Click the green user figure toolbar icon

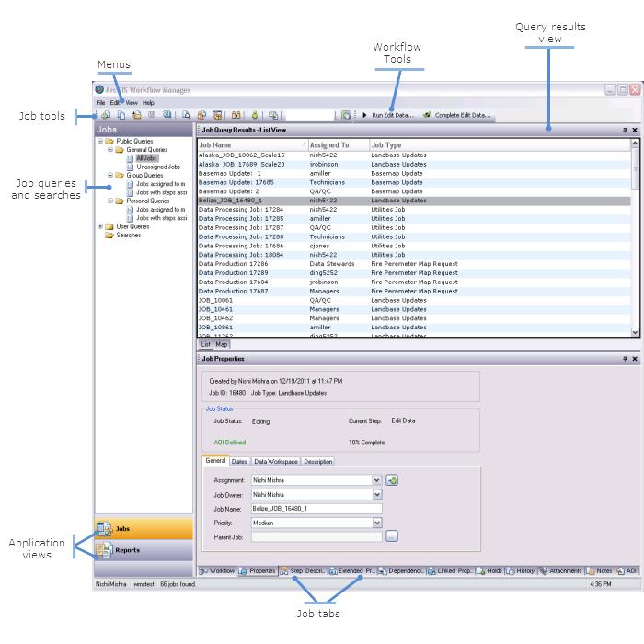pos(255,115)
